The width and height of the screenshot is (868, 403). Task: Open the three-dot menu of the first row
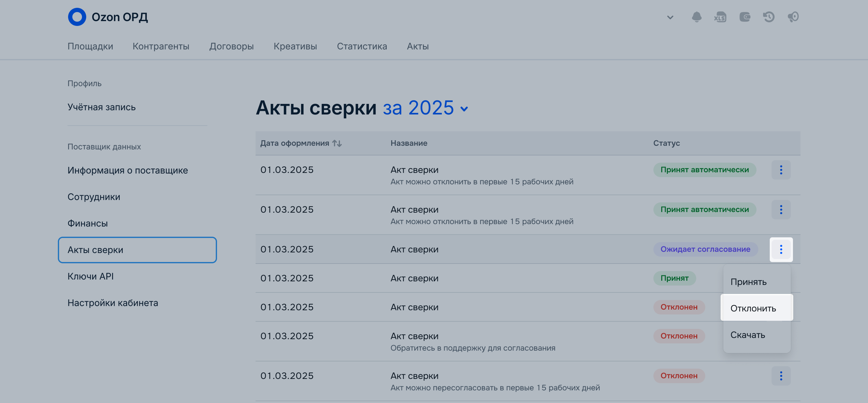tap(781, 170)
